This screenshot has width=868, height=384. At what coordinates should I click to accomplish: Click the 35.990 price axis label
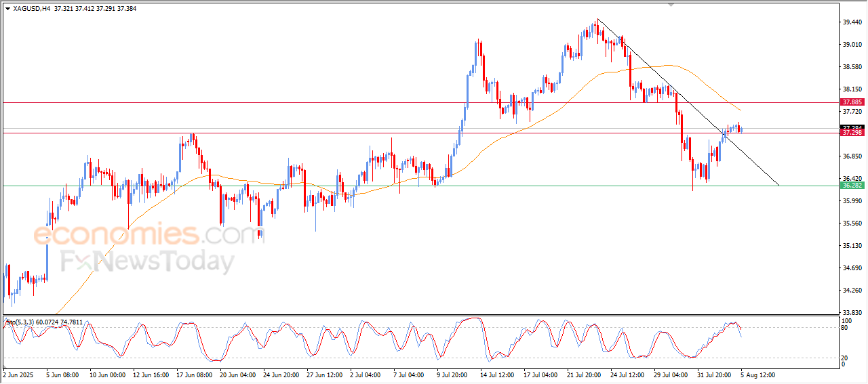[851, 200]
